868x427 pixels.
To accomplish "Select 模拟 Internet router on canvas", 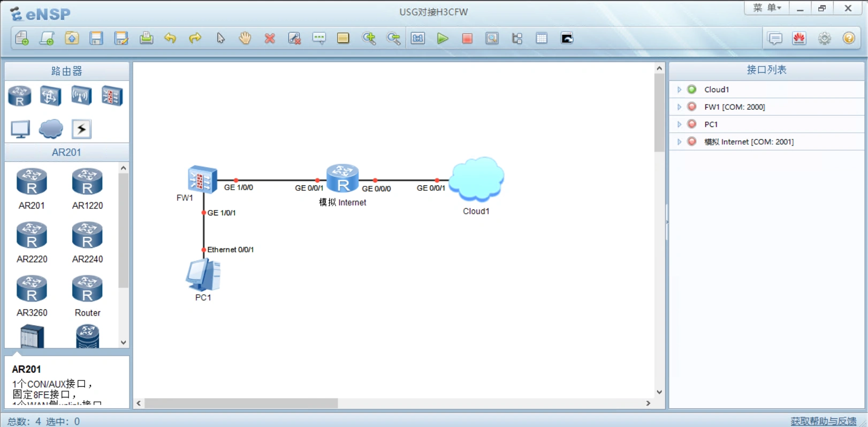I will click(342, 179).
